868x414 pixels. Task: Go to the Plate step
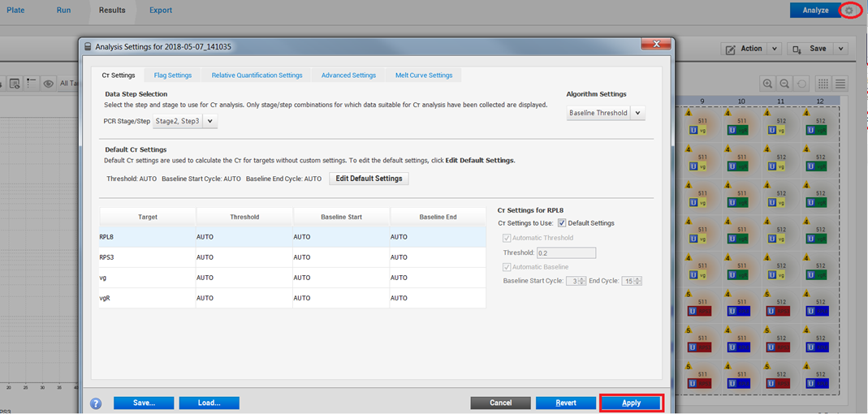pos(15,10)
